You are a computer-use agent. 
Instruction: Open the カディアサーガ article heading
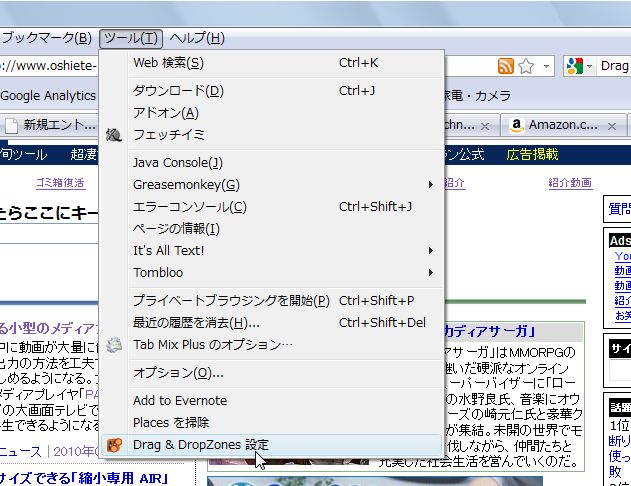point(490,332)
